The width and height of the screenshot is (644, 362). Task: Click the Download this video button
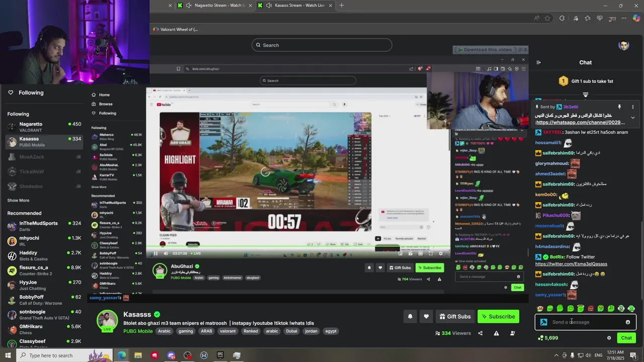tap(485, 50)
